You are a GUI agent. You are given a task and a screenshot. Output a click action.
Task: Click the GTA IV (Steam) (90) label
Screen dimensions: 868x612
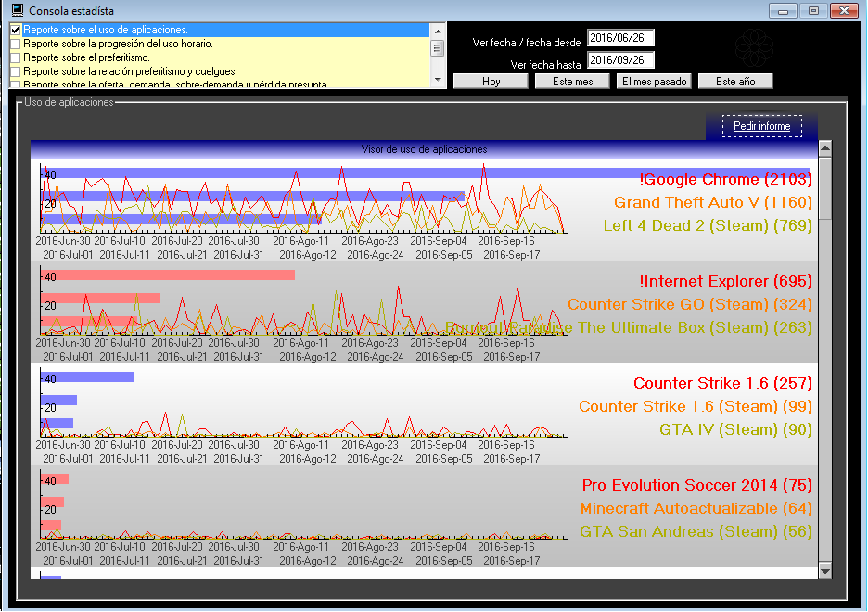tap(735, 429)
